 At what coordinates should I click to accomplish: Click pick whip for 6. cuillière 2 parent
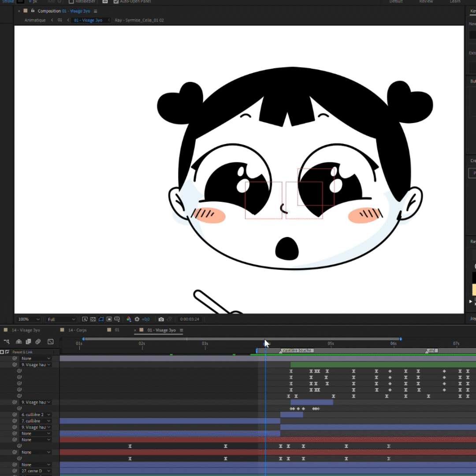point(14,415)
